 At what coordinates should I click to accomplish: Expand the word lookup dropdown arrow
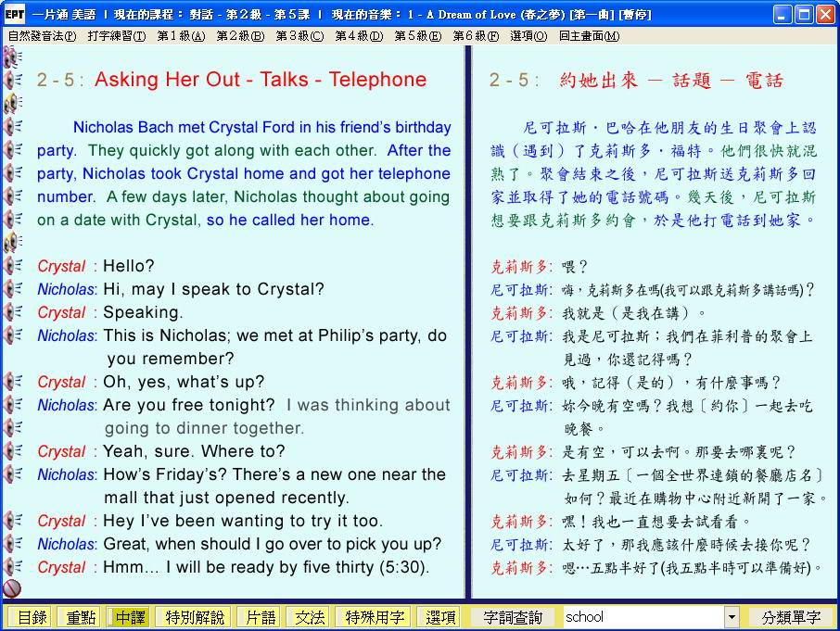pos(732,617)
